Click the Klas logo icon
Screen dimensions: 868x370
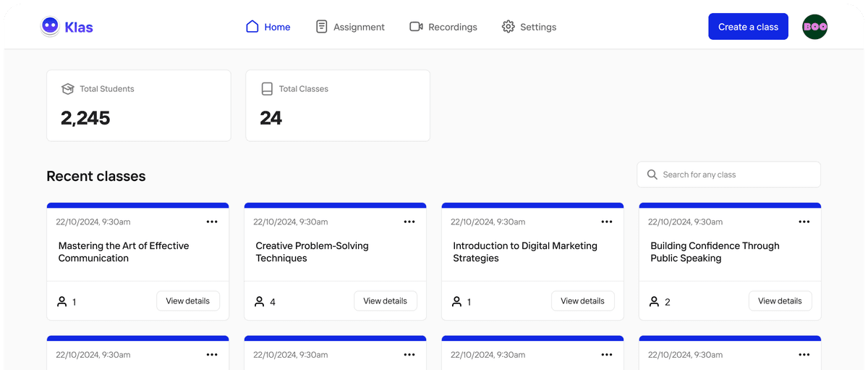50,27
